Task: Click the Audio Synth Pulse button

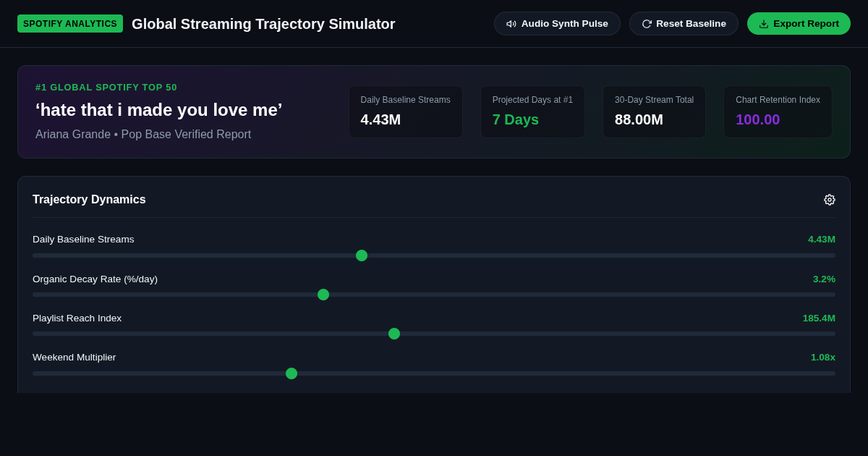Action: pyautogui.click(x=557, y=23)
